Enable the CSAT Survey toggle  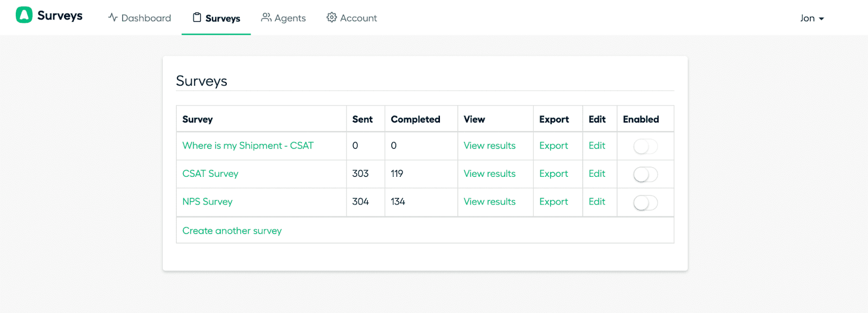pos(645,174)
